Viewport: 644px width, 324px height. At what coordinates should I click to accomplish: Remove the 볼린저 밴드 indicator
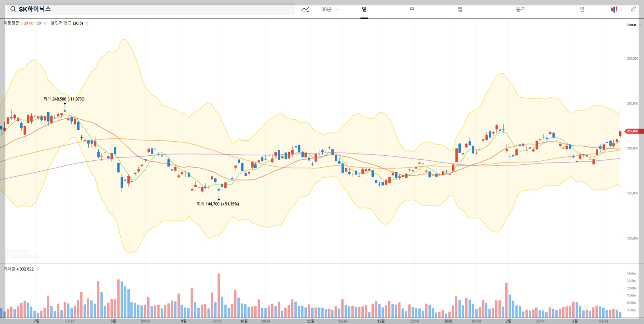point(87,23)
